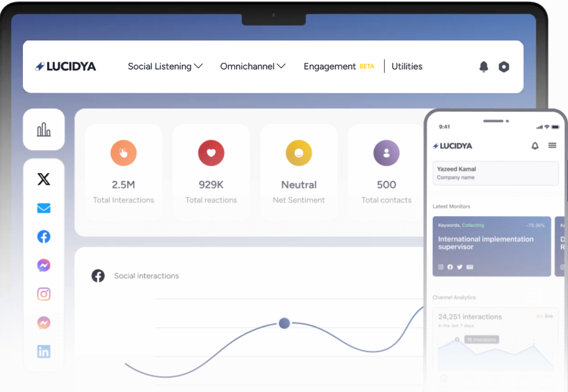Toggle the live indicator on Channel Analytics

pyautogui.click(x=545, y=316)
